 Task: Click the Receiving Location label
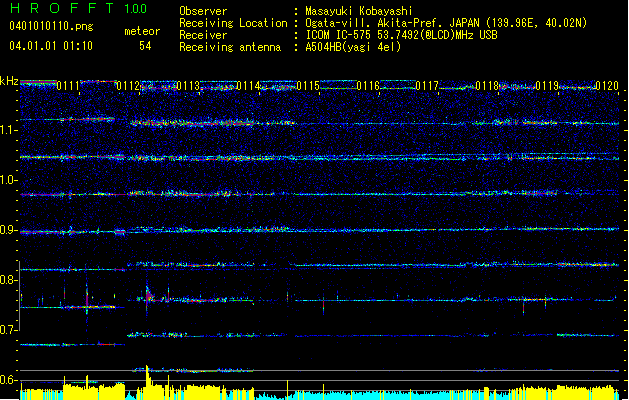pos(233,23)
